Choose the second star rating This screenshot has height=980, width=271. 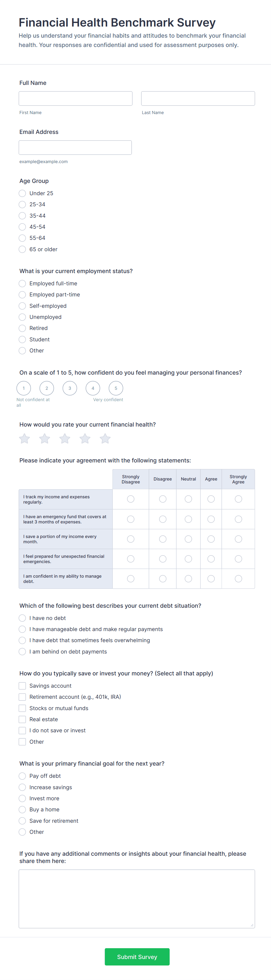[x=45, y=439]
